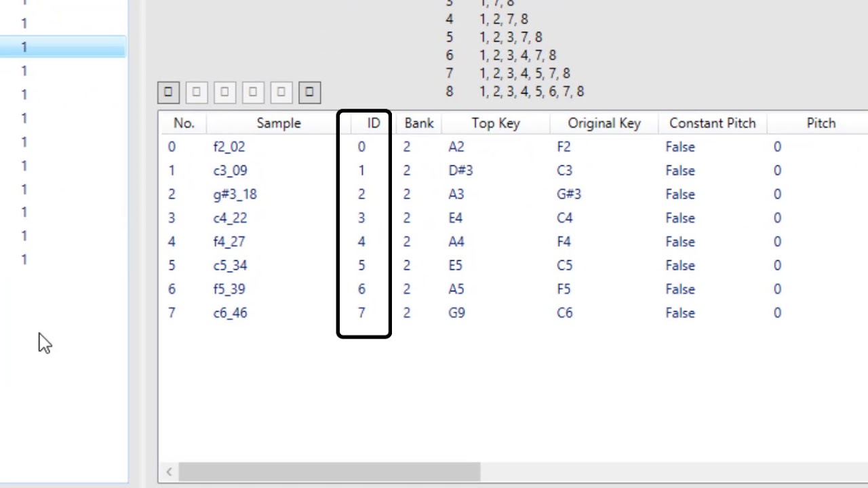
Task: Click the Constant Pitch False cell for c4_22
Action: click(x=680, y=218)
